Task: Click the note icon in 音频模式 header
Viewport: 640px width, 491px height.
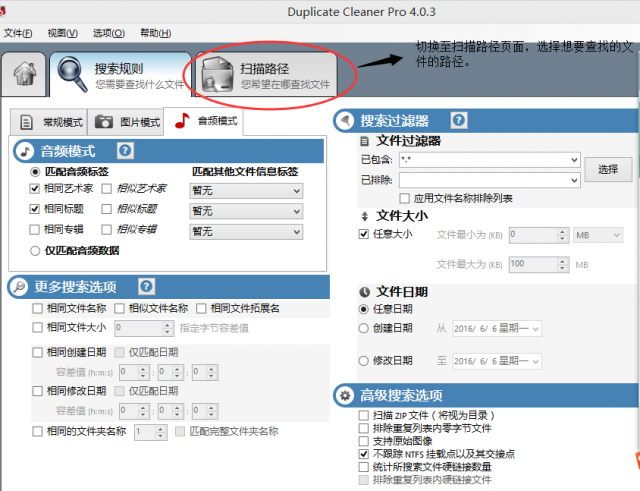Action: coord(25,151)
